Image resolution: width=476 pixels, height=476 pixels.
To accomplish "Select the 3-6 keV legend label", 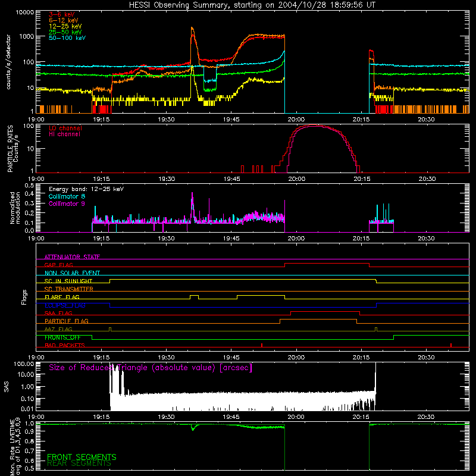I will (62, 14).
